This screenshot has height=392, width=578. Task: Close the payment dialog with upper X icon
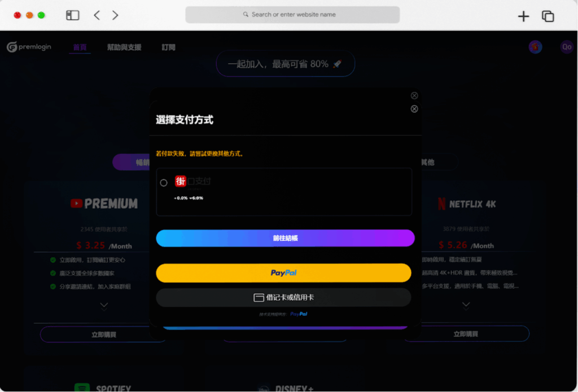tap(414, 95)
